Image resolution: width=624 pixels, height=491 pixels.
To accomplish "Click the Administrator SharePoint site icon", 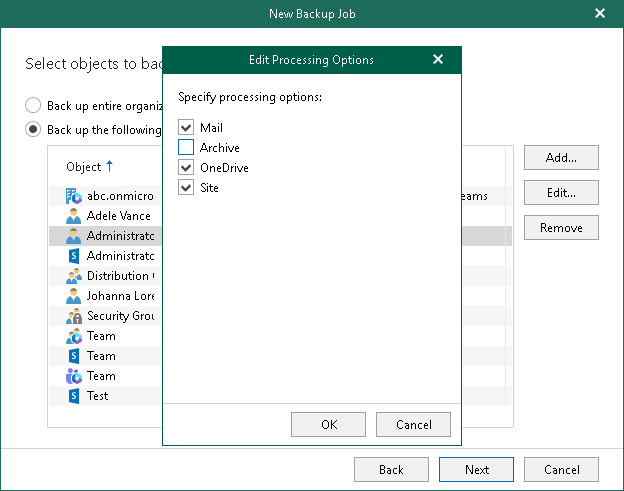I will tap(73, 256).
